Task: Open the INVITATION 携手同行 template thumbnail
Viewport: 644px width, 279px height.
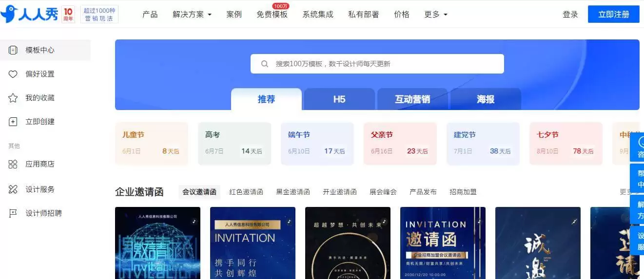Action: [x=253, y=243]
